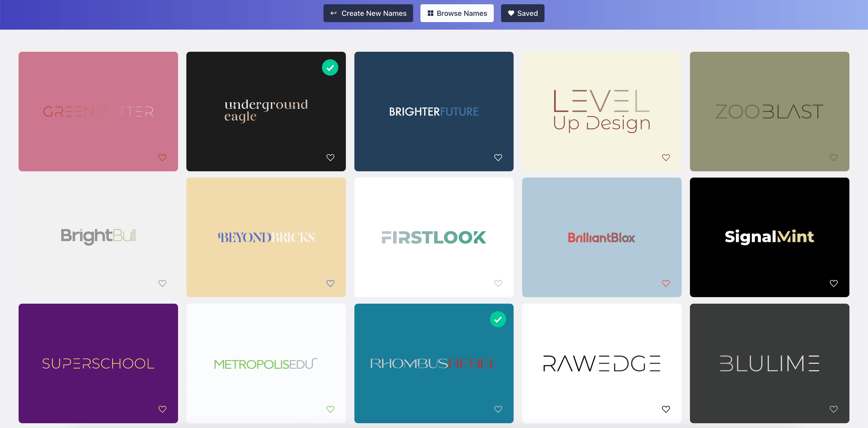Save GreenMatter with its heart icon

coord(162,157)
